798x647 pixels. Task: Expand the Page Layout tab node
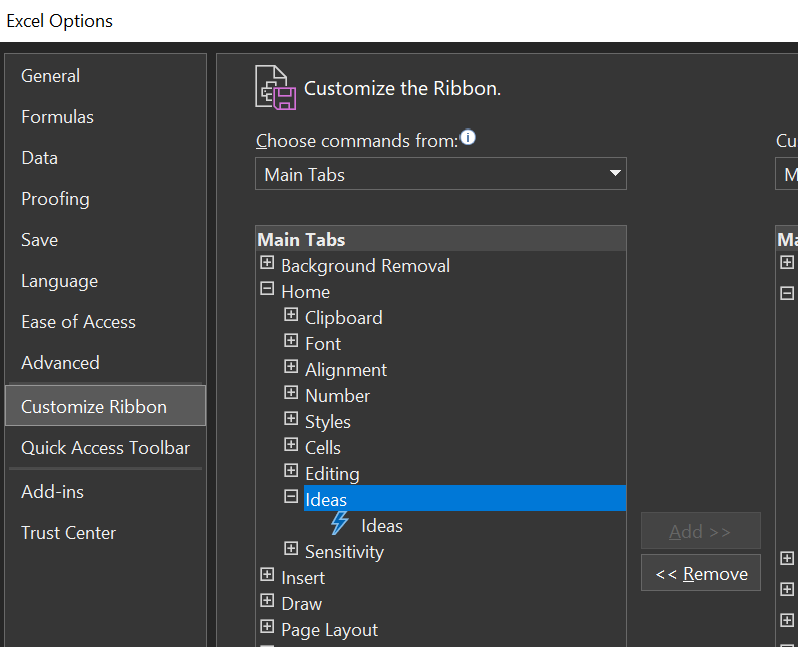coord(267,626)
